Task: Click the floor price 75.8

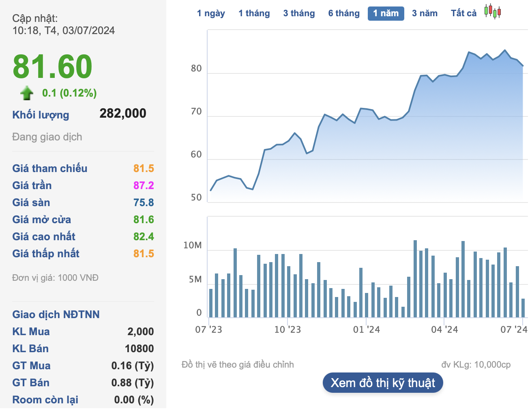Action: (x=144, y=202)
